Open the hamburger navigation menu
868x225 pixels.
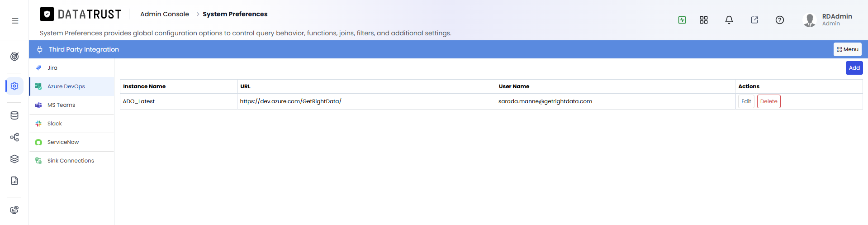pos(15,21)
